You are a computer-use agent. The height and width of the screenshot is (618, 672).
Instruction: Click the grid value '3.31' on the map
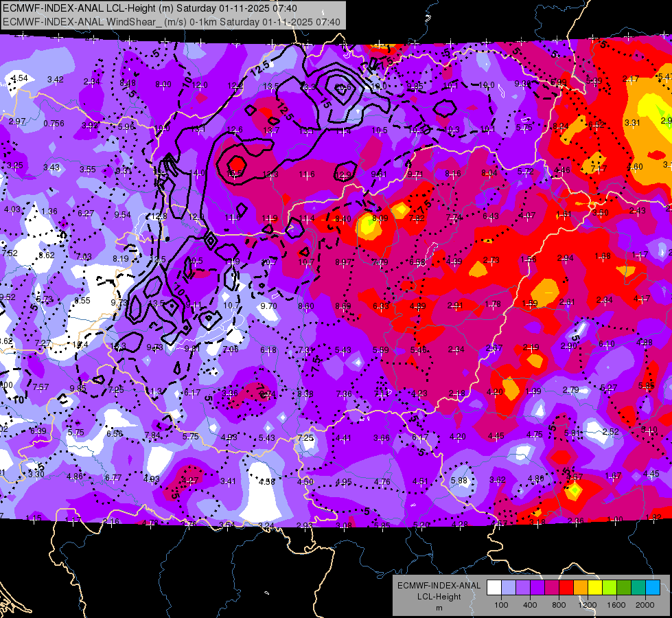point(632,123)
